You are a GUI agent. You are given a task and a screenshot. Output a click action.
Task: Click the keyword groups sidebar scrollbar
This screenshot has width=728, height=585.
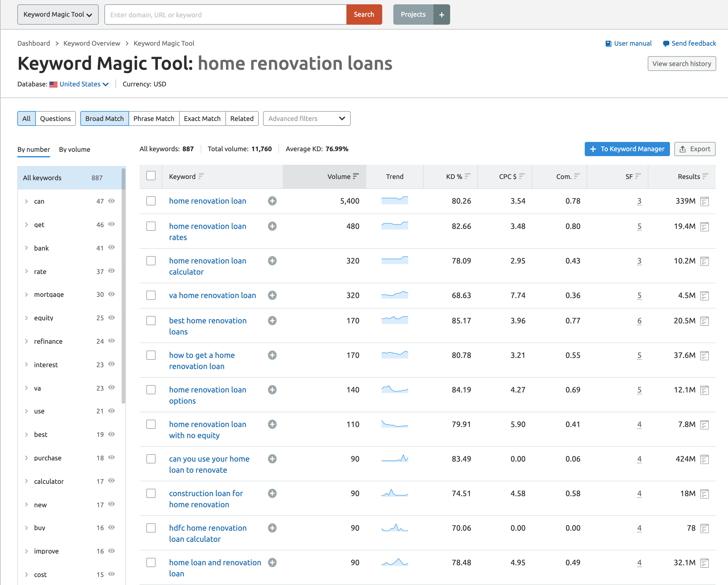pos(123,285)
